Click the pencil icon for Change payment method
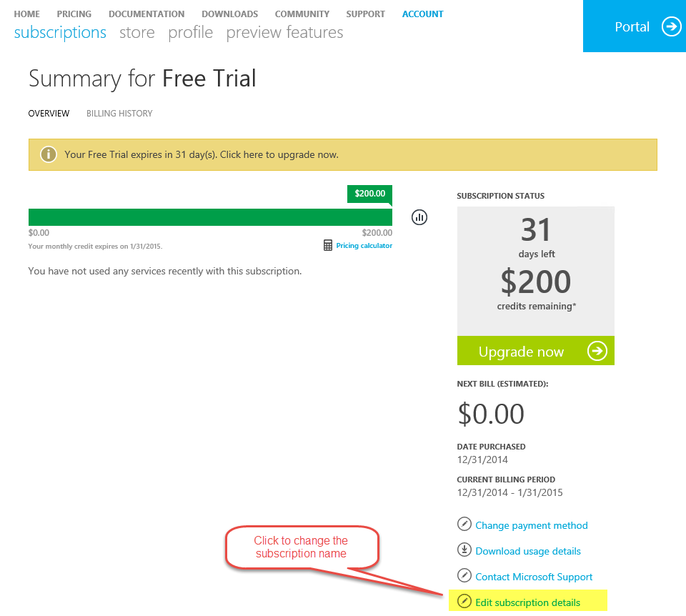Screen dimensions: 686x616 pos(464,524)
